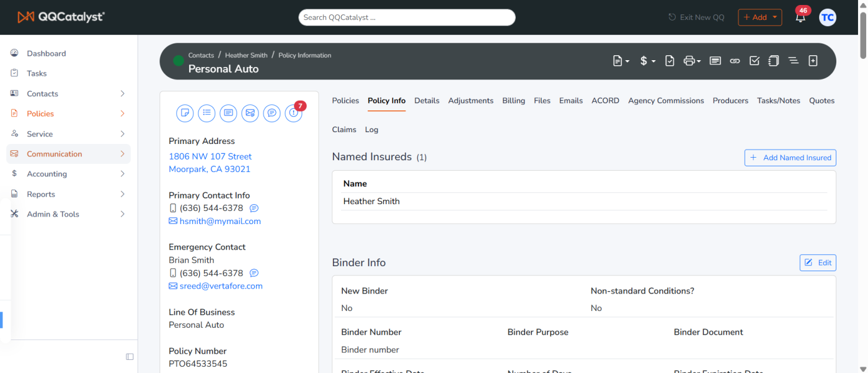The width and height of the screenshot is (868, 373).
Task: Open the Emails tab
Action: 570,101
